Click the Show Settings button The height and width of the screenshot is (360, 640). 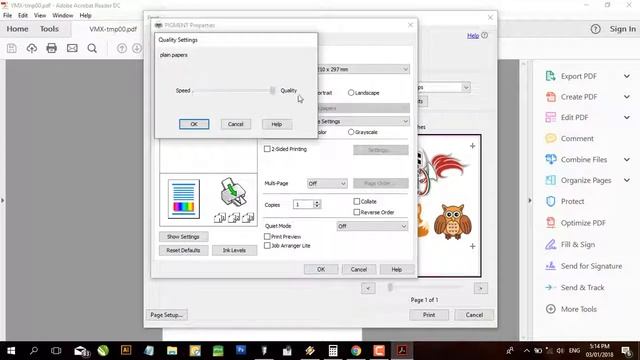183,237
